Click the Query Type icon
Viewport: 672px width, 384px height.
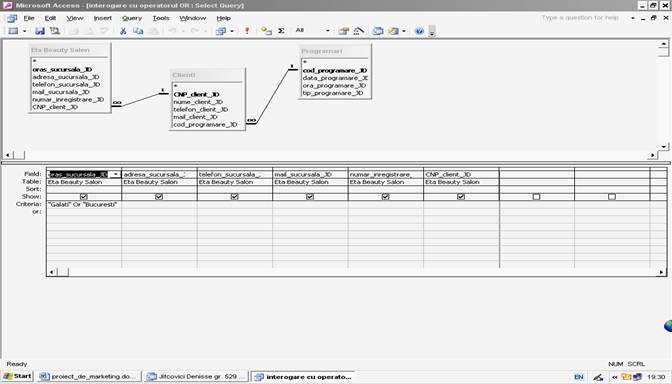[x=221, y=31]
